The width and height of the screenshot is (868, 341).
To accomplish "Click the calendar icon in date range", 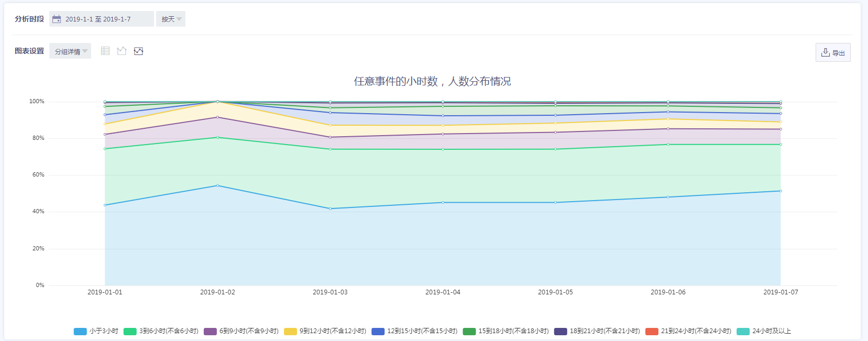I will pos(57,19).
